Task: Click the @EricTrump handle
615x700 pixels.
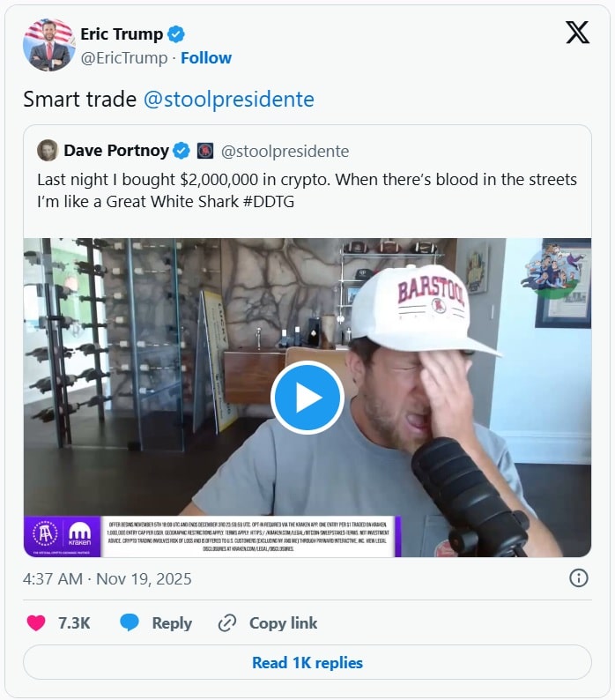Action: click(x=123, y=58)
